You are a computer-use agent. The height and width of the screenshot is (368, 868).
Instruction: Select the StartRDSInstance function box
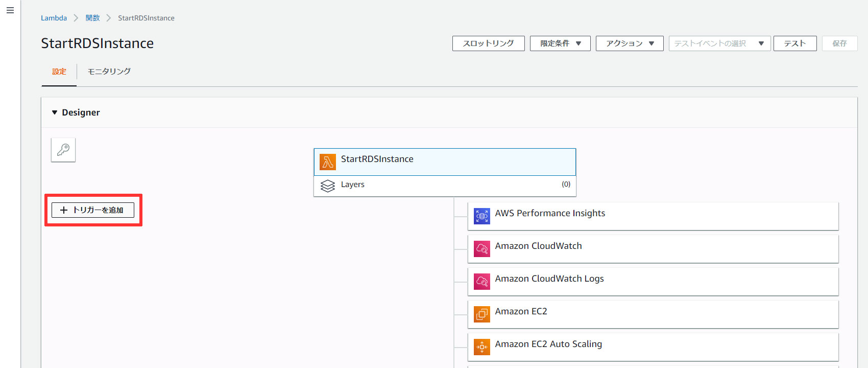[445, 162]
